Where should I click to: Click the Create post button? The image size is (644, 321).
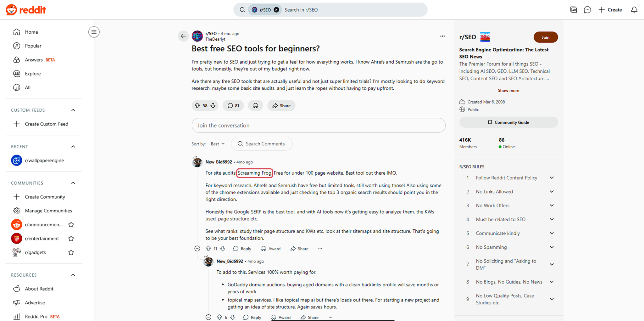(610, 10)
